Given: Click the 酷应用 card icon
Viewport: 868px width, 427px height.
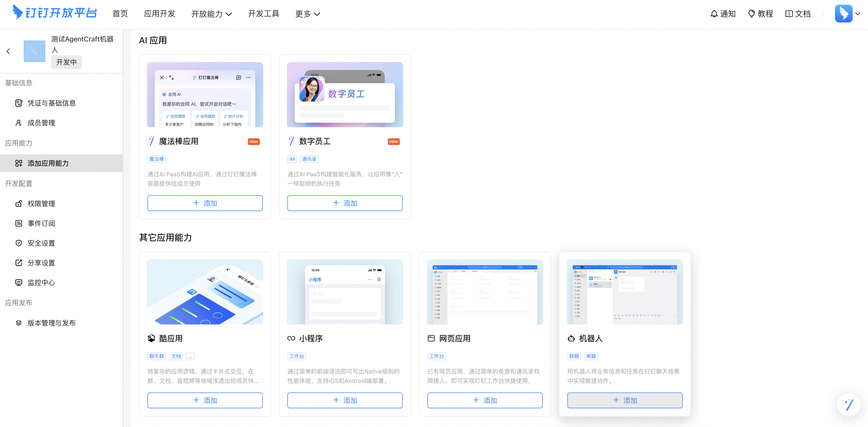Looking at the screenshot, I should (x=151, y=338).
